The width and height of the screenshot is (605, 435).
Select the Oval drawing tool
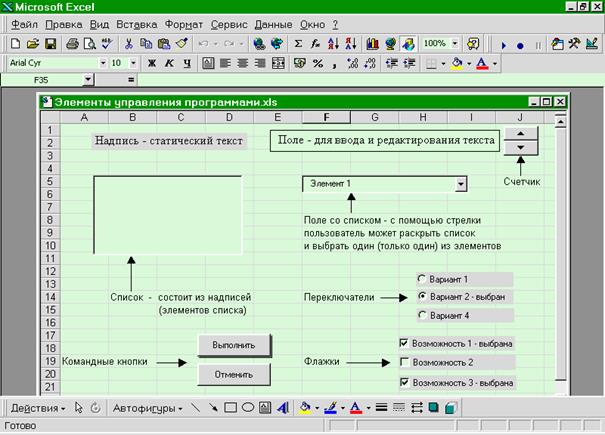click(x=247, y=408)
